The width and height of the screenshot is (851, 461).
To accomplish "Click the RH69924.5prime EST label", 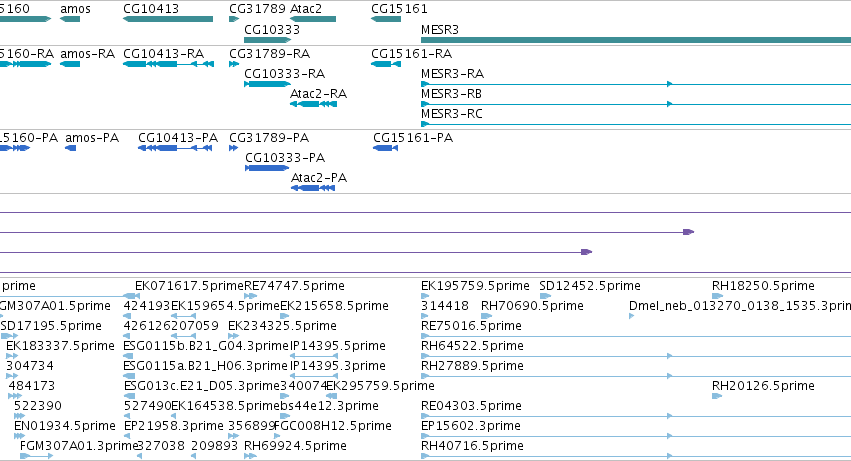I will 296,447.
